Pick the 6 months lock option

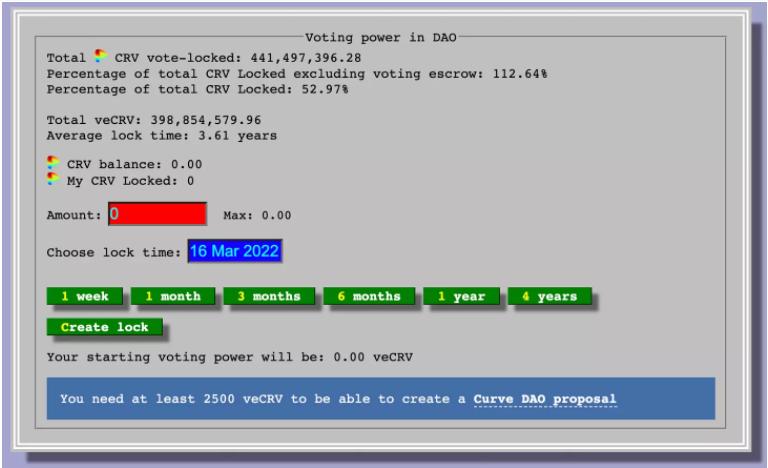[368, 296]
